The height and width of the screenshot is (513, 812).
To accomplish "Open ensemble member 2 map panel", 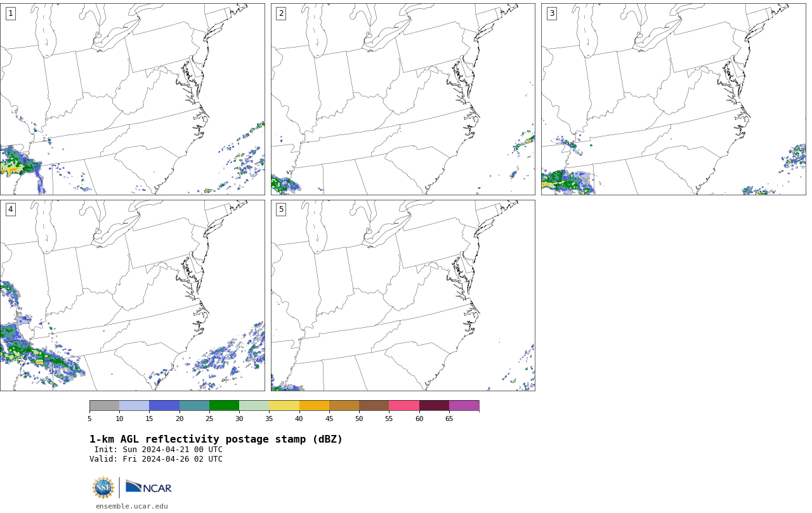I will pyautogui.click(x=403, y=99).
